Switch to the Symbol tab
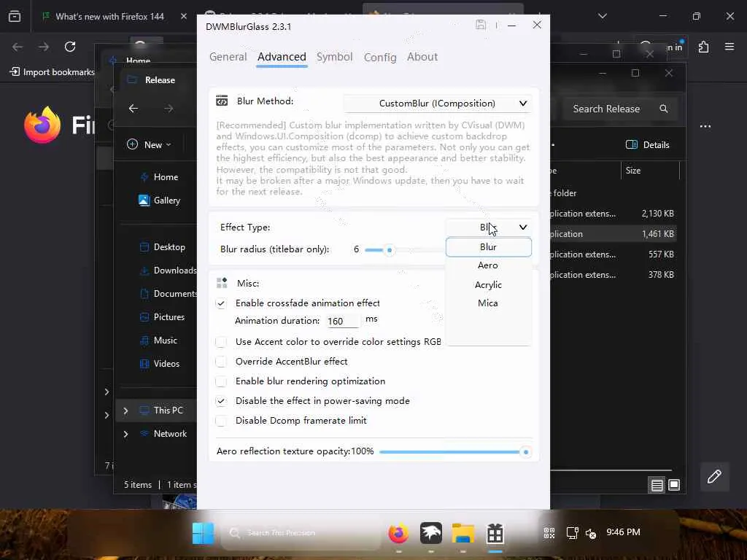 (x=334, y=57)
